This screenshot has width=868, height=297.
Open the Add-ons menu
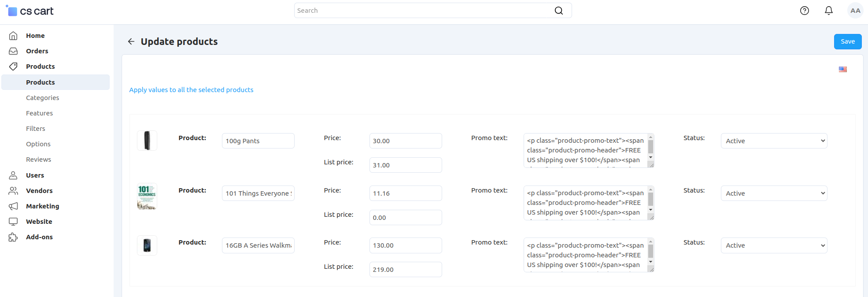(39, 237)
